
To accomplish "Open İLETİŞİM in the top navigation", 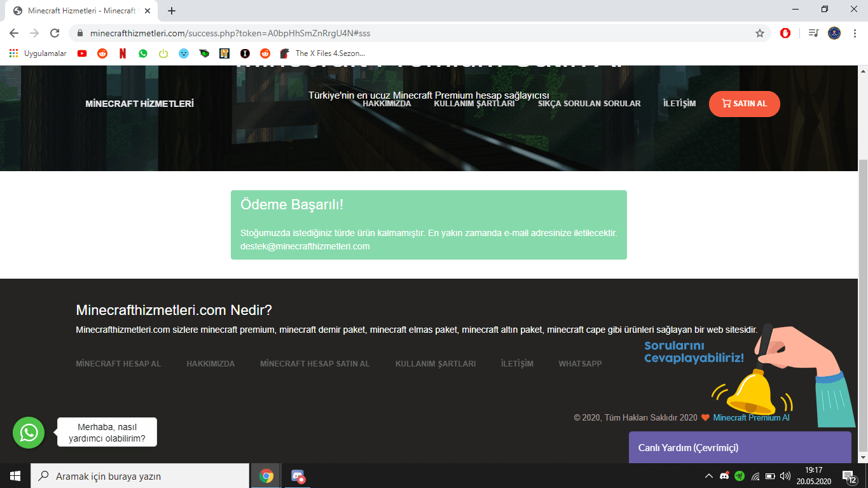I will (x=679, y=104).
